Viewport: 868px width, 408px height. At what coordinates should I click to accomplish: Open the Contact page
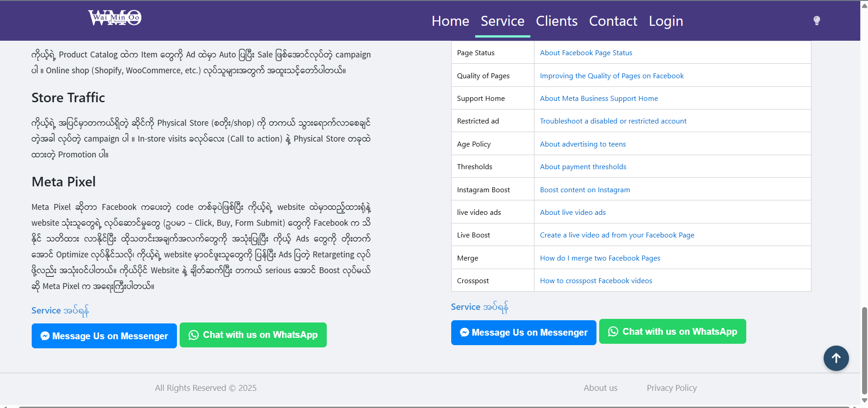(613, 21)
